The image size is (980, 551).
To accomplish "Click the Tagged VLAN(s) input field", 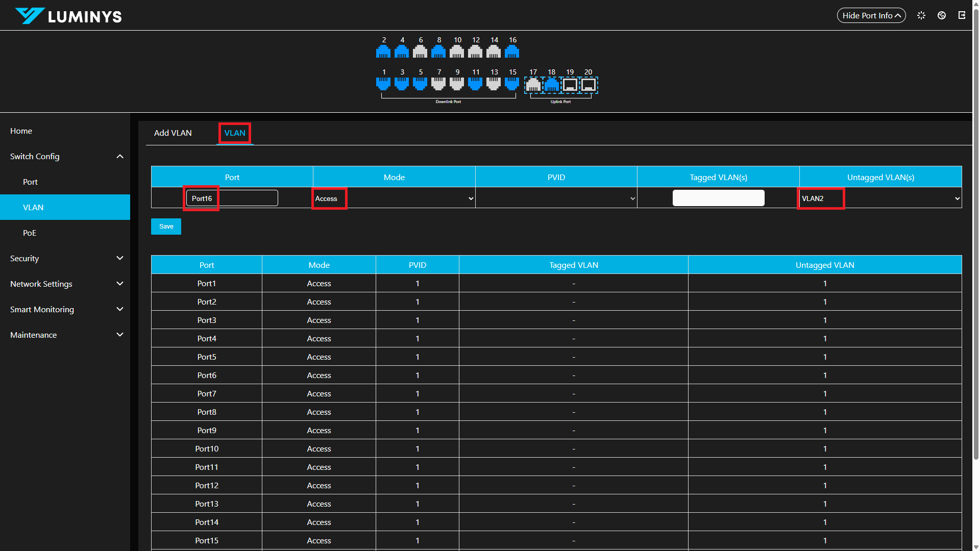I will [718, 198].
